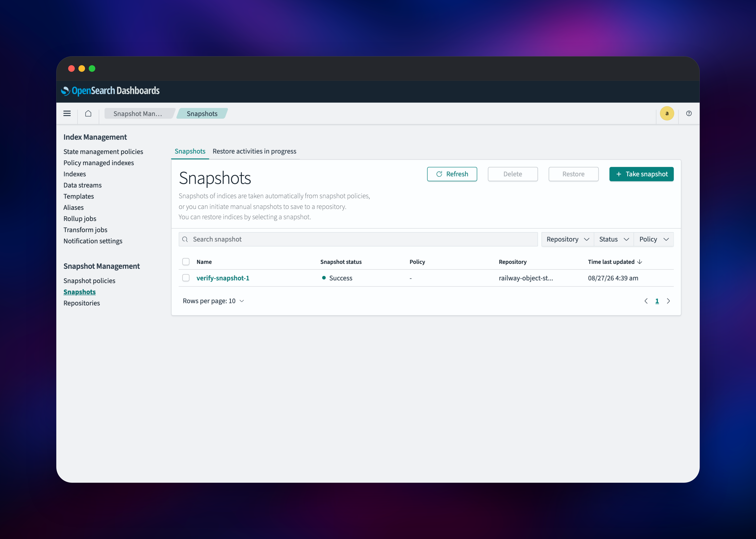This screenshot has height=539, width=756.
Task: Click the OpenSearch Dashboards logo
Action: click(x=110, y=91)
